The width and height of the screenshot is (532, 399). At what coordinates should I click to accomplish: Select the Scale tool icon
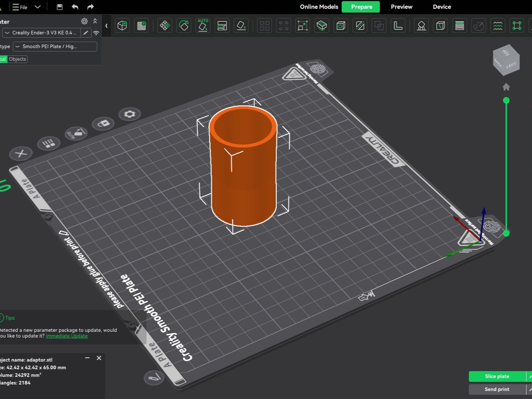(302, 26)
